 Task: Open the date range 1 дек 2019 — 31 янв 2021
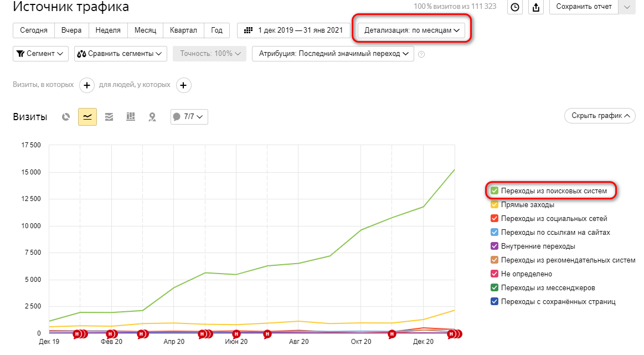pyautogui.click(x=293, y=30)
